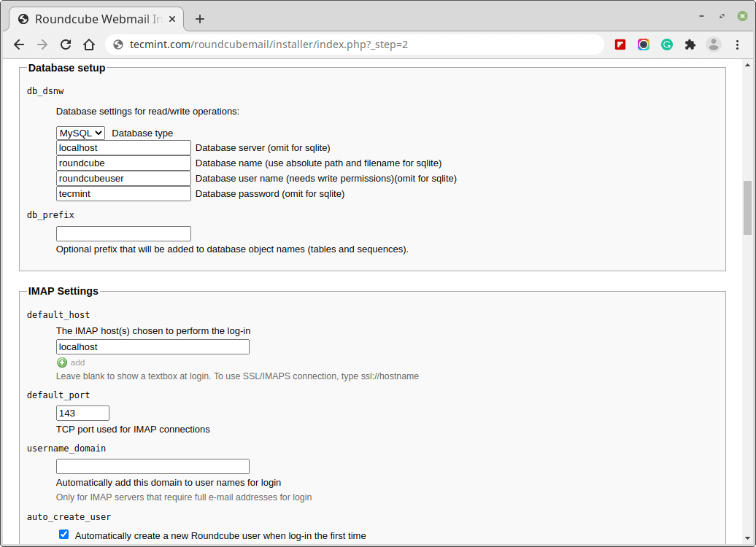
Task: Focus the database name field roundcube
Action: click(x=123, y=163)
